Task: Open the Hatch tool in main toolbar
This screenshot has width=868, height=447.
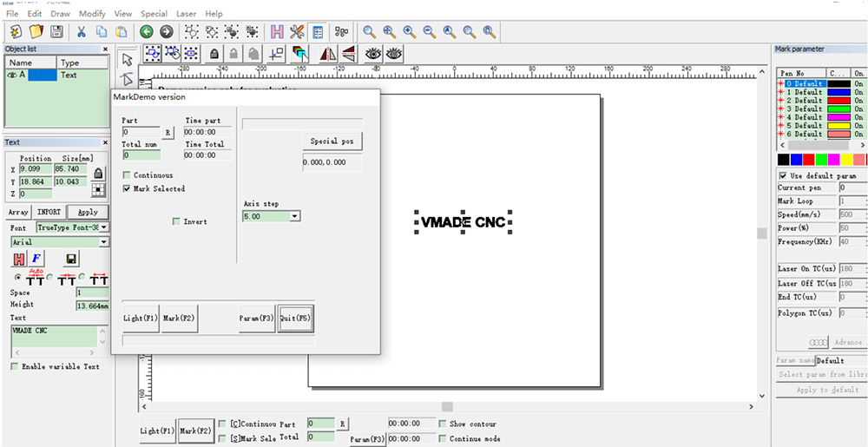Action: coord(278,31)
